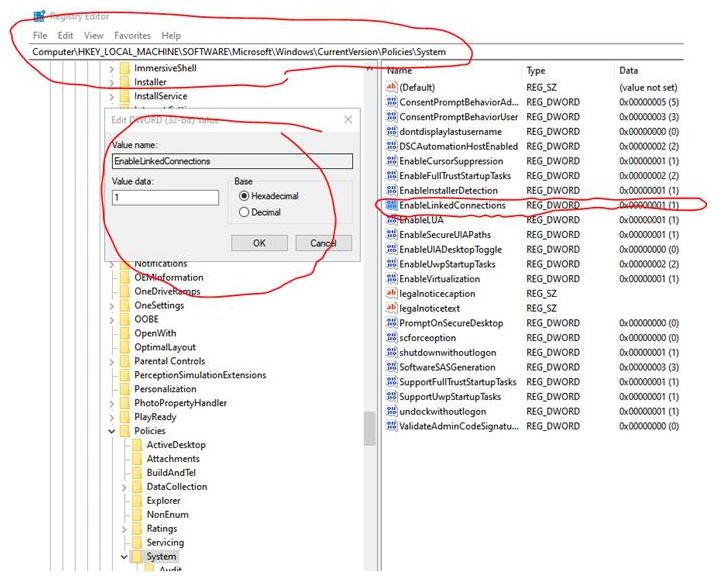Click the PromptOnSecureDesktop DWORD icon
The width and height of the screenshot is (727, 579).
point(391,323)
